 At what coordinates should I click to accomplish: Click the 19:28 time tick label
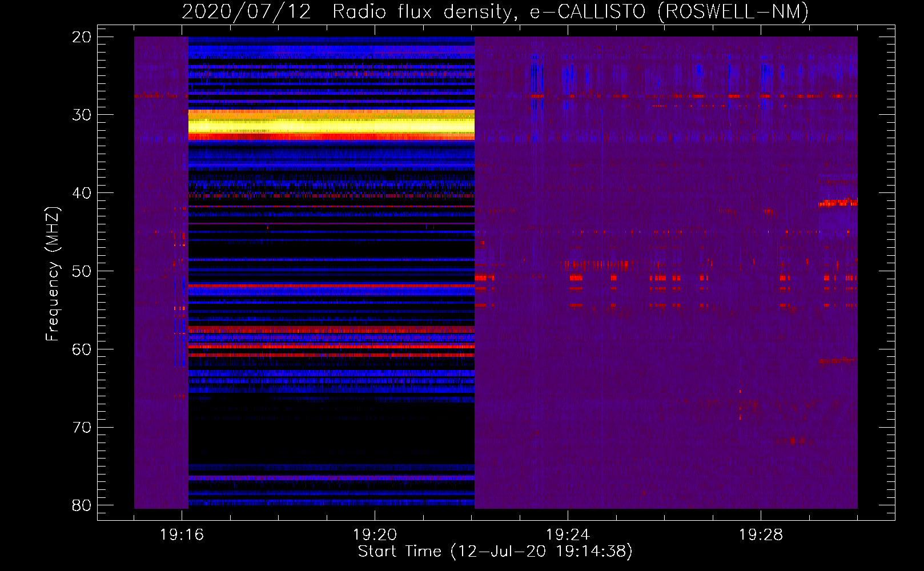(x=761, y=535)
